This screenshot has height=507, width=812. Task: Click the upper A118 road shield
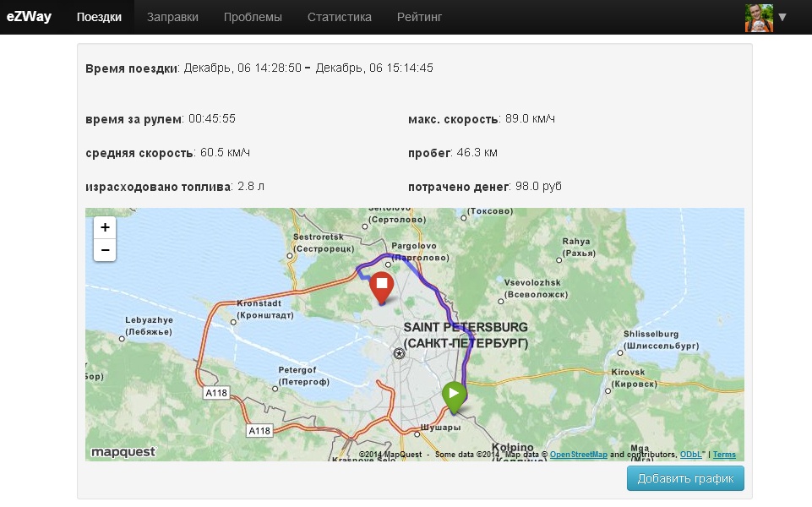216,393
